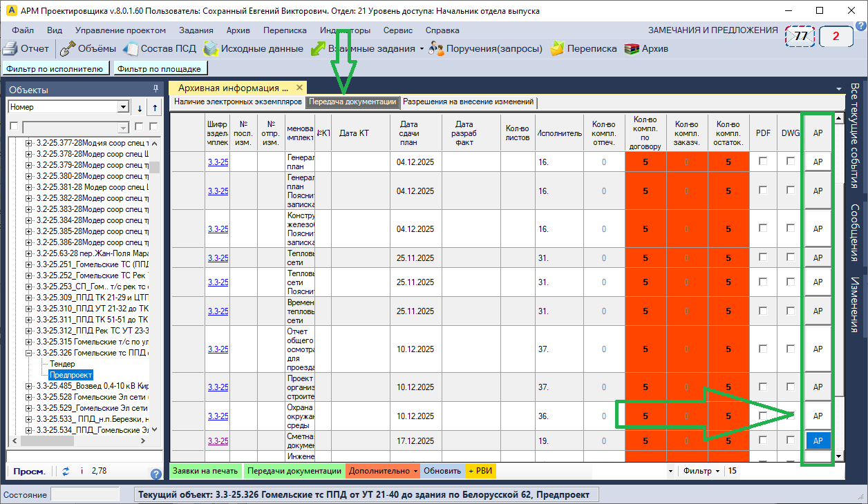Click the Отчет printer icon

coord(10,49)
